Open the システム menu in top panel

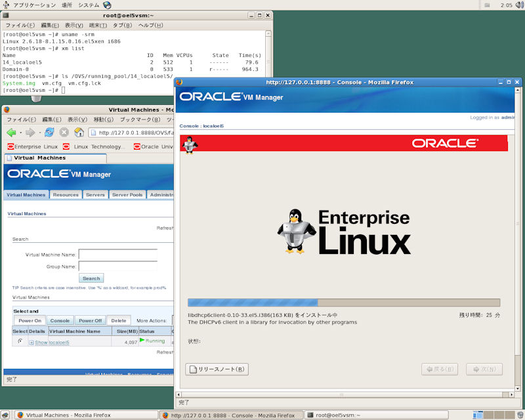click(x=89, y=5)
